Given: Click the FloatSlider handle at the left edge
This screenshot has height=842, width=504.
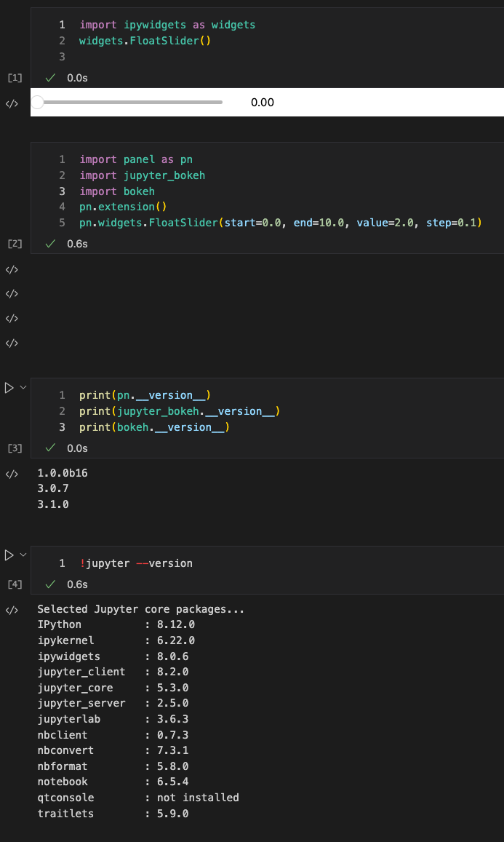Looking at the screenshot, I should [x=38, y=103].
